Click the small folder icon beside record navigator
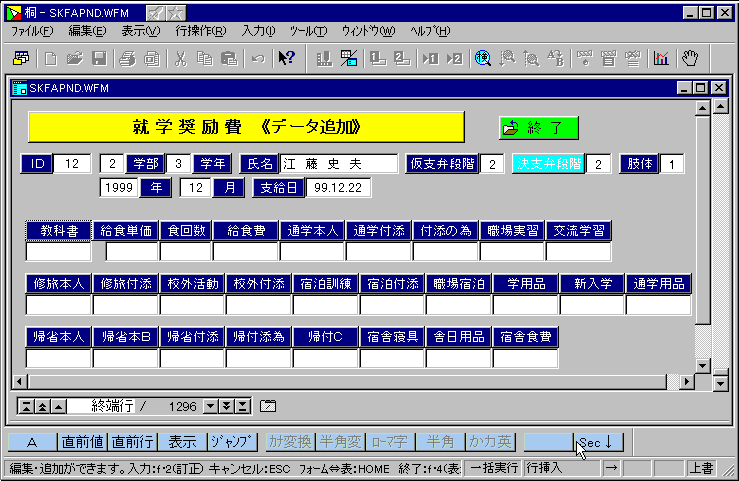The height and width of the screenshot is (481, 739). point(267,406)
